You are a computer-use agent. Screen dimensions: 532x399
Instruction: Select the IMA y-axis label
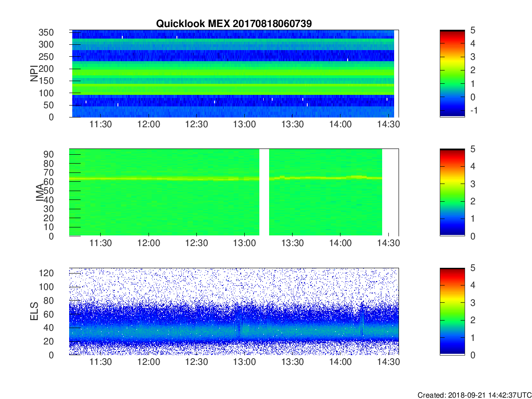pos(40,192)
